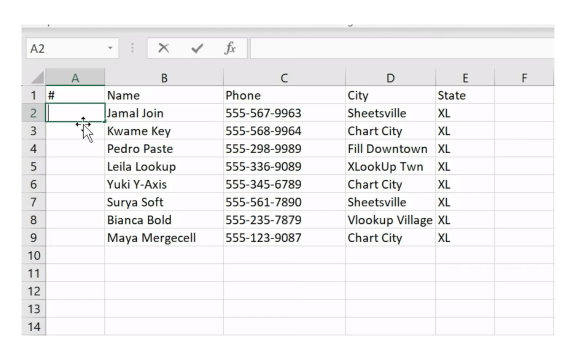The height and width of the screenshot is (360, 576).
Task: Select the 'XLookUp Twn' city cell
Action: [x=390, y=166]
